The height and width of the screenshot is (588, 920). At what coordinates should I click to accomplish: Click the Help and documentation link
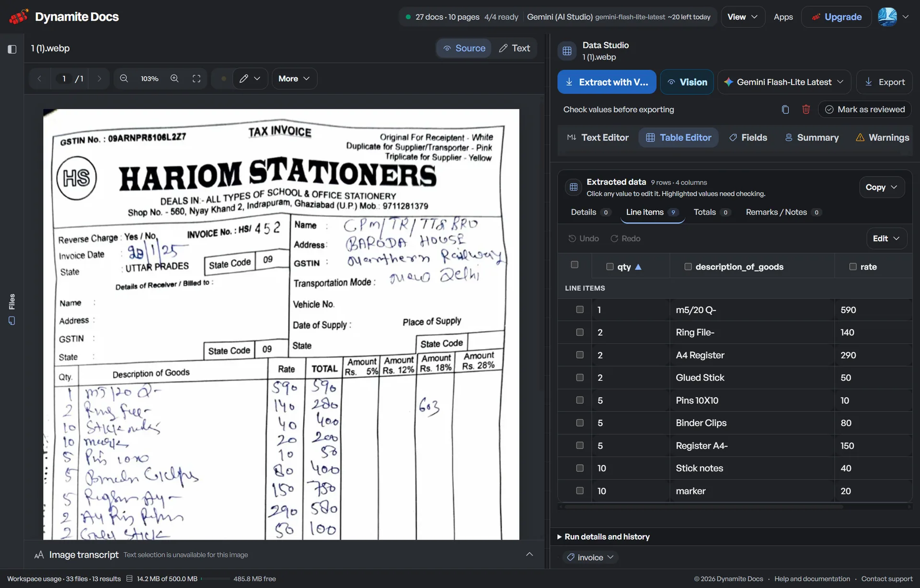pyautogui.click(x=812, y=579)
